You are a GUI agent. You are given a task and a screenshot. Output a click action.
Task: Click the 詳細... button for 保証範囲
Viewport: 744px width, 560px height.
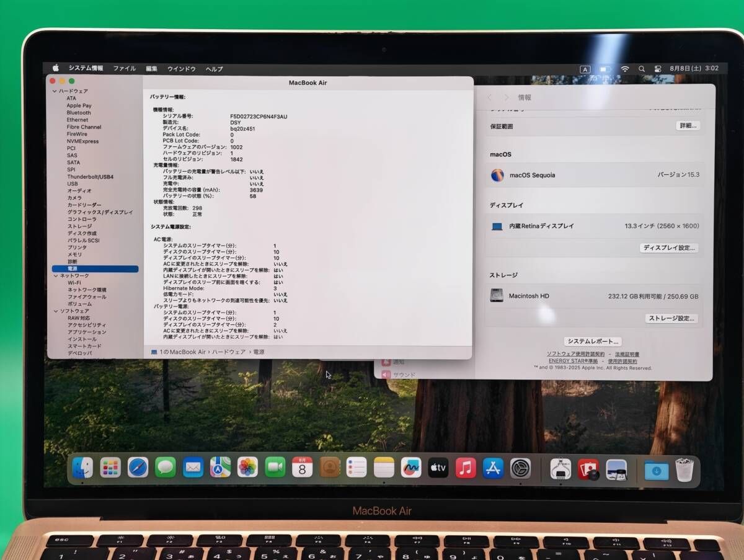click(688, 126)
